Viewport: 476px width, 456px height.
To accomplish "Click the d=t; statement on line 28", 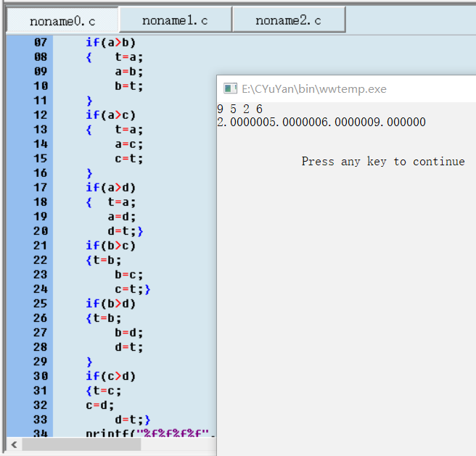I will pyautogui.click(x=128, y=347).
